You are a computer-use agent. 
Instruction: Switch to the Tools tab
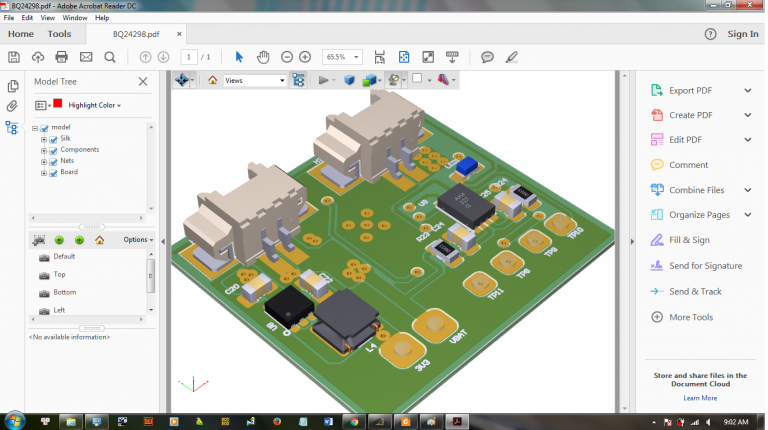(59, 34)
